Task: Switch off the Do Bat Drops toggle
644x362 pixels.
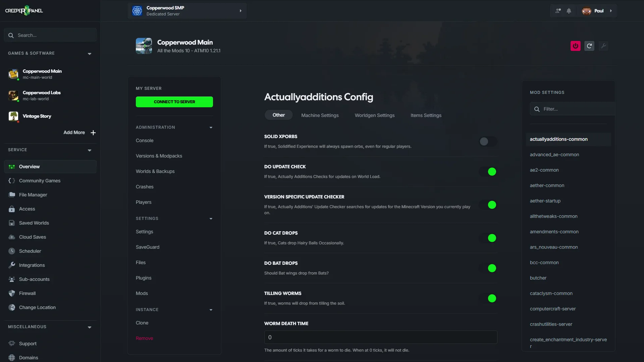Action: tap(488, 268)
